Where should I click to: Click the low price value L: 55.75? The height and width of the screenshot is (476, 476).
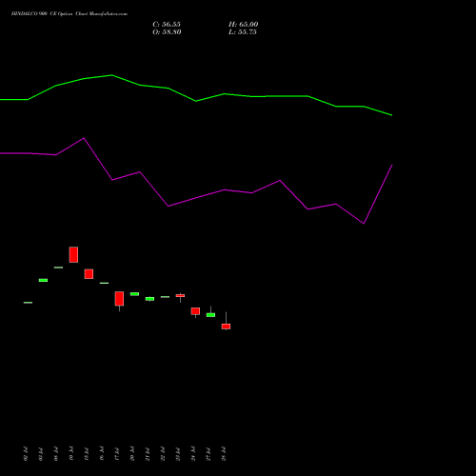tap(243, 32)
